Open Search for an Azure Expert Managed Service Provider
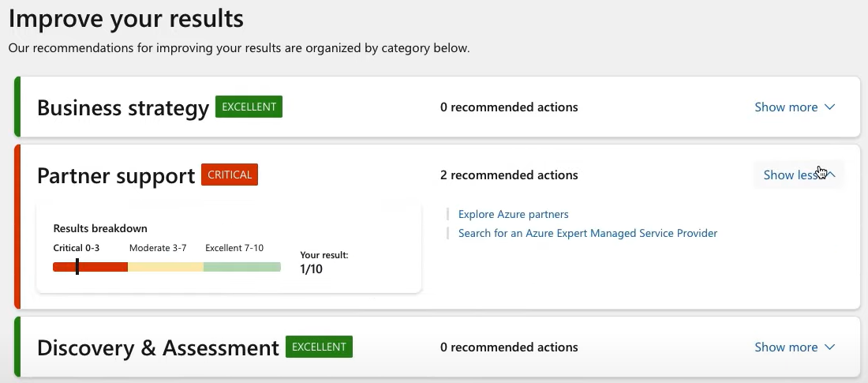Viewport: 868px width, 383px height. 587,233
